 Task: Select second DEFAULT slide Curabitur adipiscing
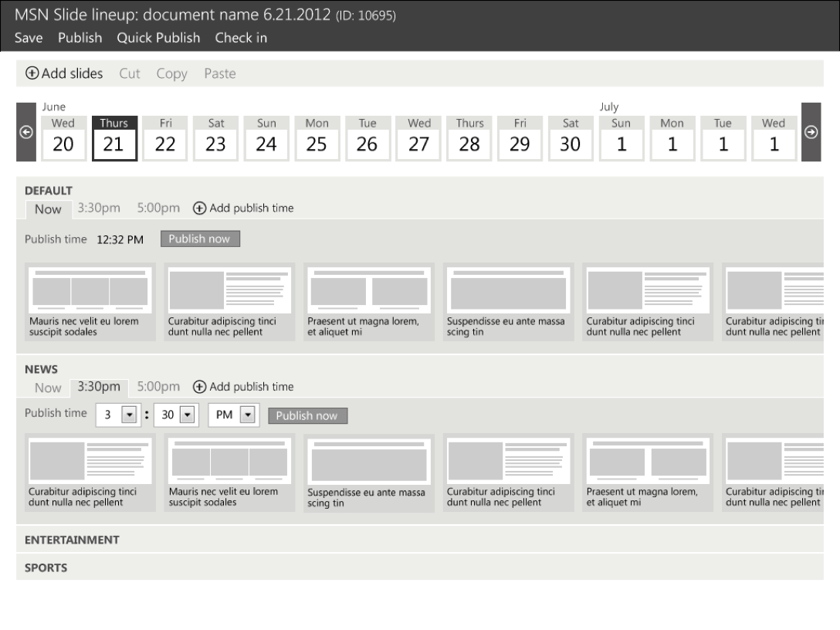[229, 302]
